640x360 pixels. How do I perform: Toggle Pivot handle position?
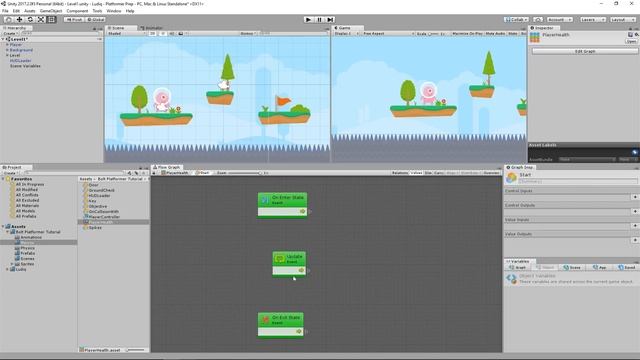pyautogui.click(x=74, y=19)
